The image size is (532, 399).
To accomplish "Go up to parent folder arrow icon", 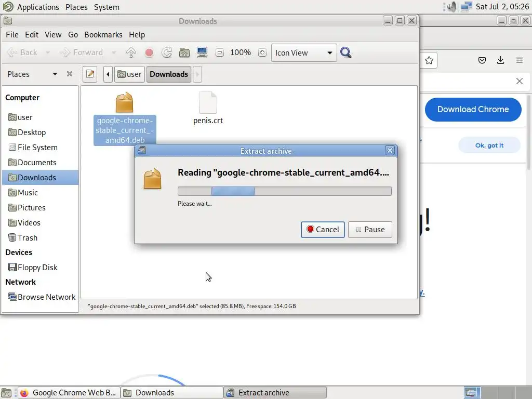I will (x=131, y=52).
